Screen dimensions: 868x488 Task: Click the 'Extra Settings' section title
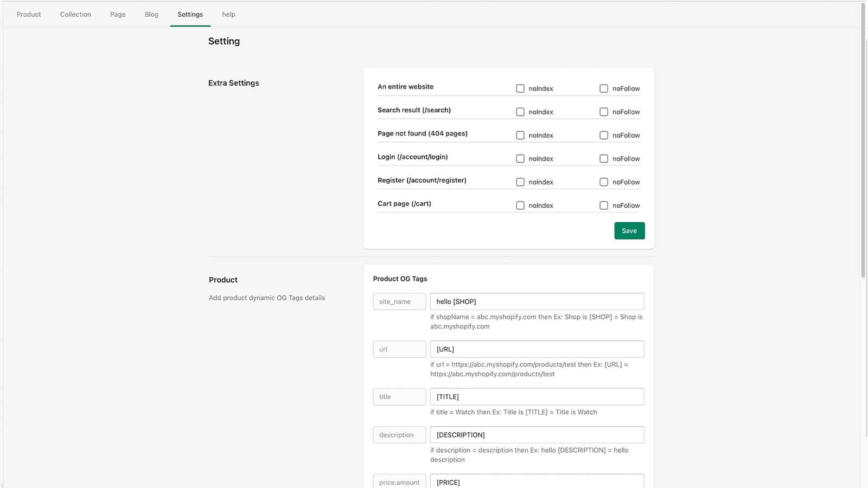coord(234,83)
